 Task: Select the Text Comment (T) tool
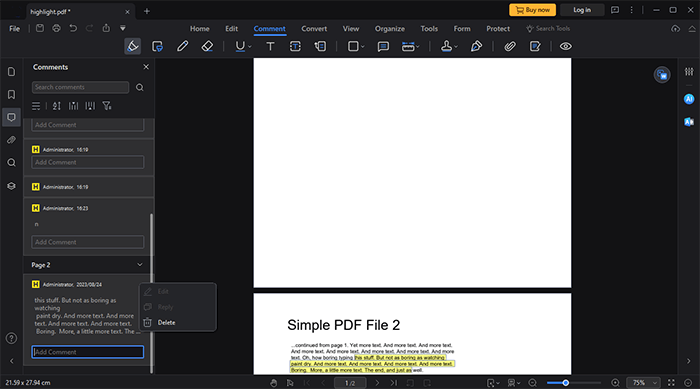pyautogui.click(x=270, y=46)
